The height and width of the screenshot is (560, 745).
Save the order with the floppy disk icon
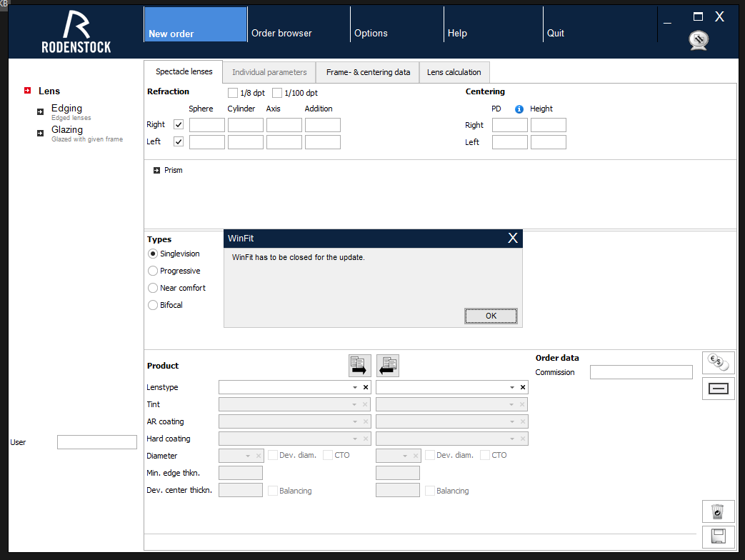pos(718,536)
